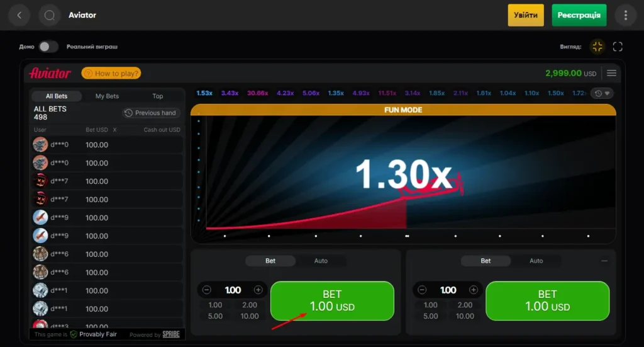Open the 1.53x round result

[204, 93]
